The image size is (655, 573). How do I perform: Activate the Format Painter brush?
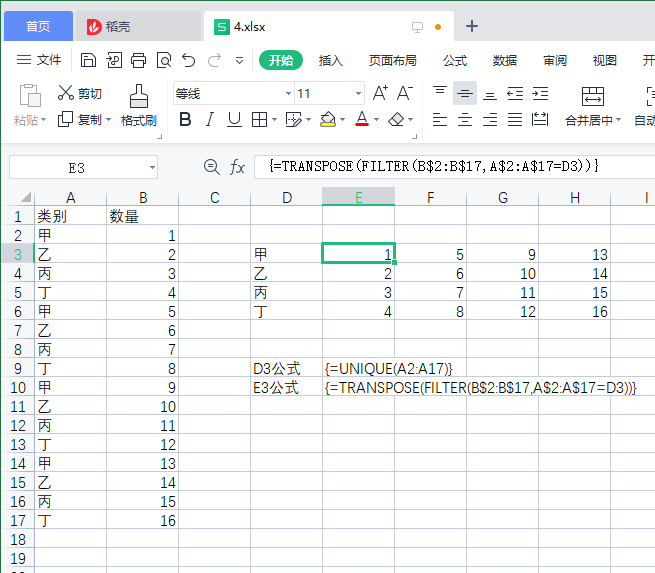pos(139,96)
